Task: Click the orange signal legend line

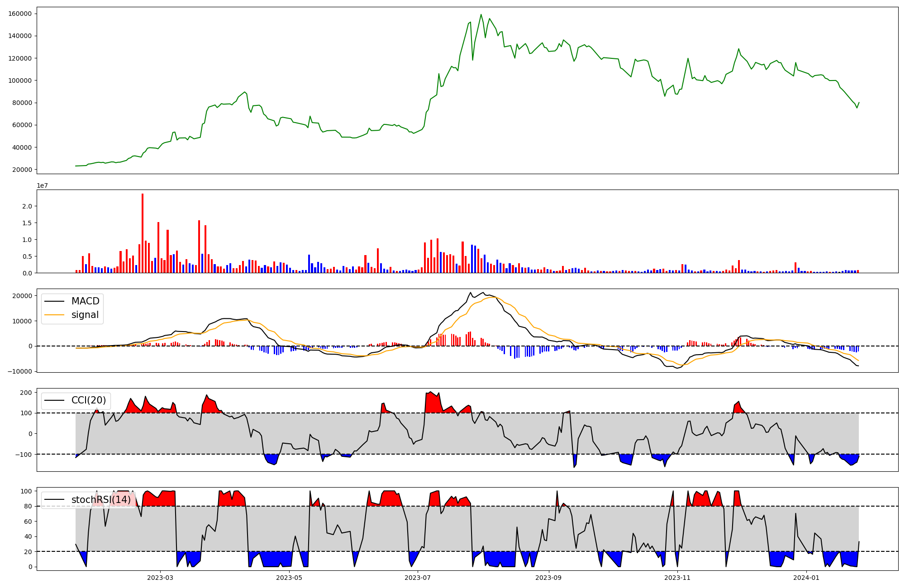Action: [55, 315]
